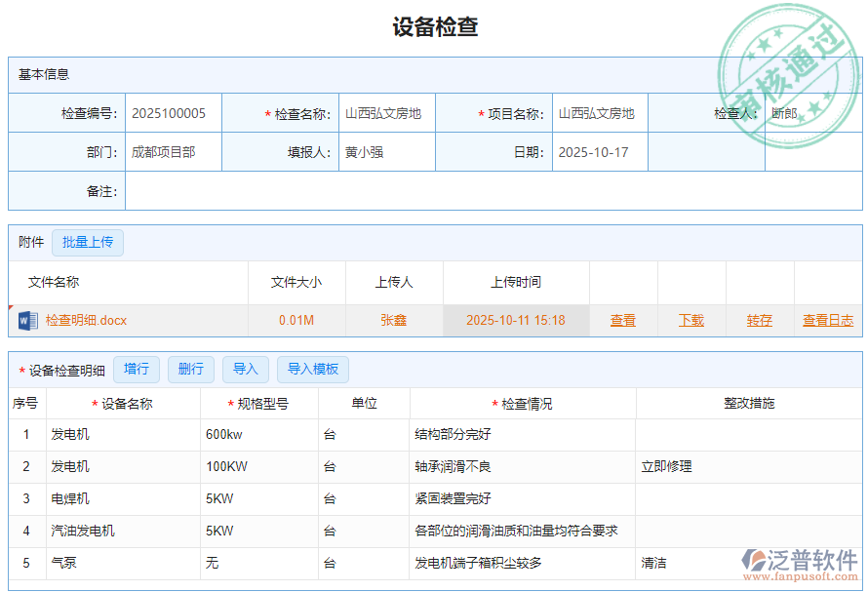
Task: Select the 发电机 row numbered 1
Action: pos(68,434)
